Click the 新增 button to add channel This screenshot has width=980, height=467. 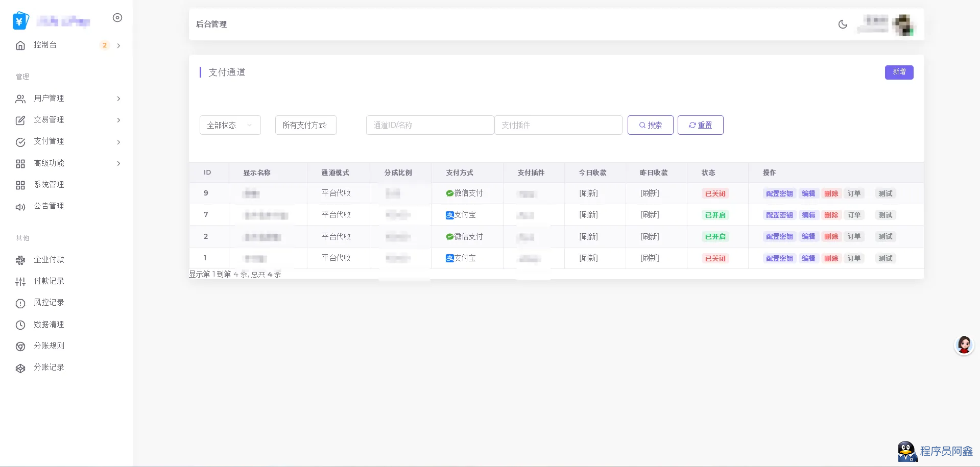coord(899,72)
